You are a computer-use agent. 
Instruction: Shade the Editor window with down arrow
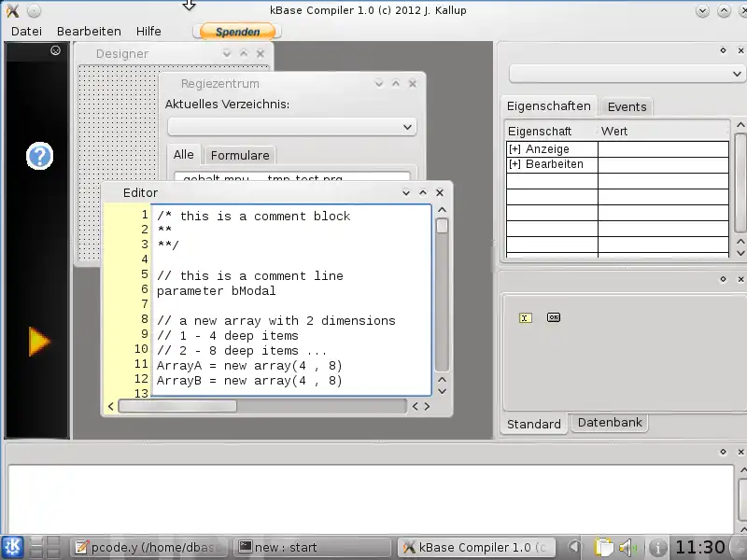tap(406, 193)
